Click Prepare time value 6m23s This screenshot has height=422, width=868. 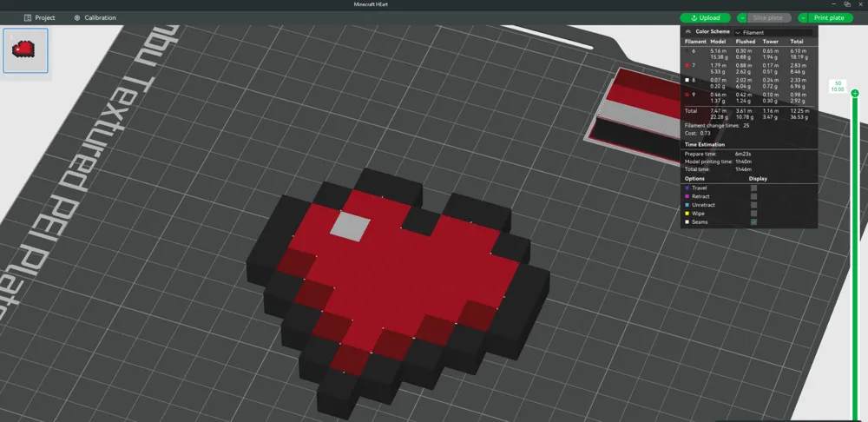click(744, 154)
